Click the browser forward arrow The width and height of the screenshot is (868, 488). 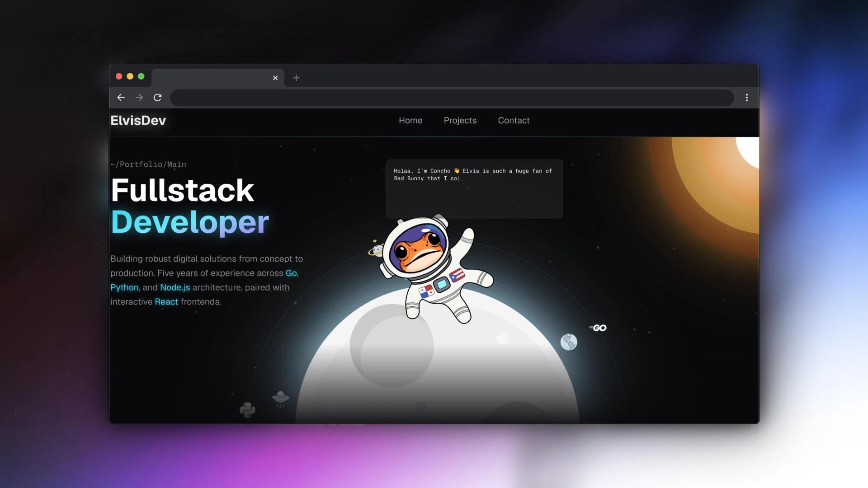click(139, 98)
